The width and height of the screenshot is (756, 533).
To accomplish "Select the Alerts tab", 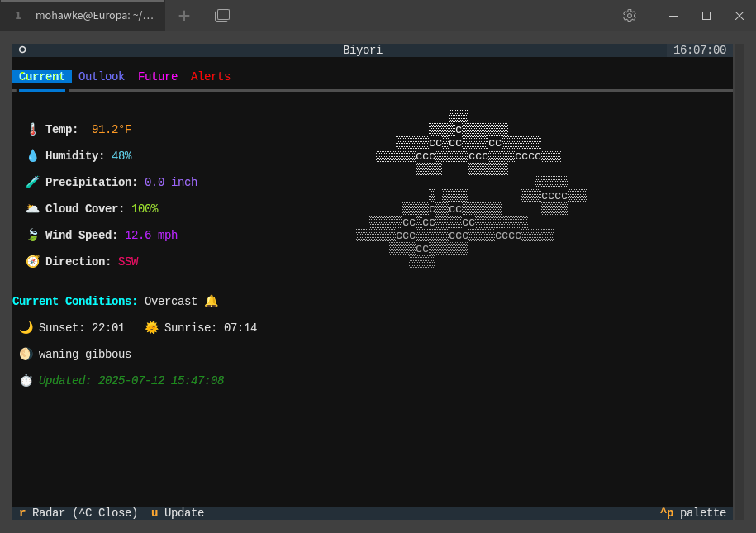I will (211, 77).
